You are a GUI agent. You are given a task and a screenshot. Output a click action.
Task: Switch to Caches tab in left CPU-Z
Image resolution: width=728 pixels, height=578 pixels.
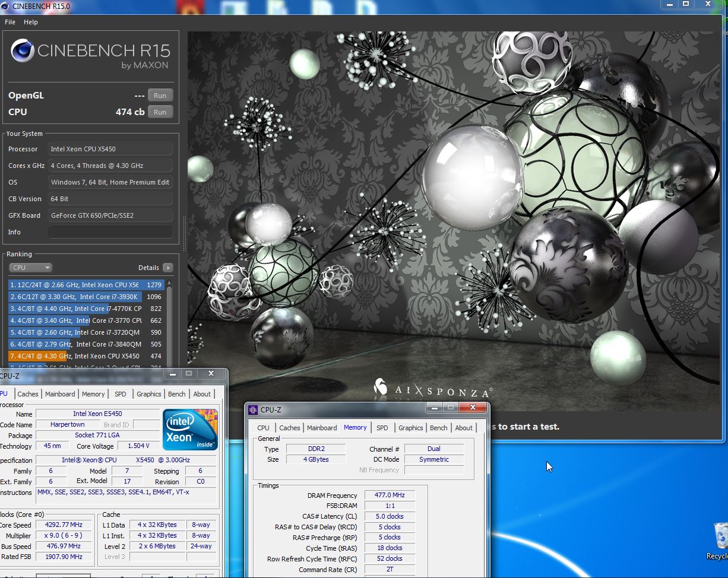tap(27, 394)
